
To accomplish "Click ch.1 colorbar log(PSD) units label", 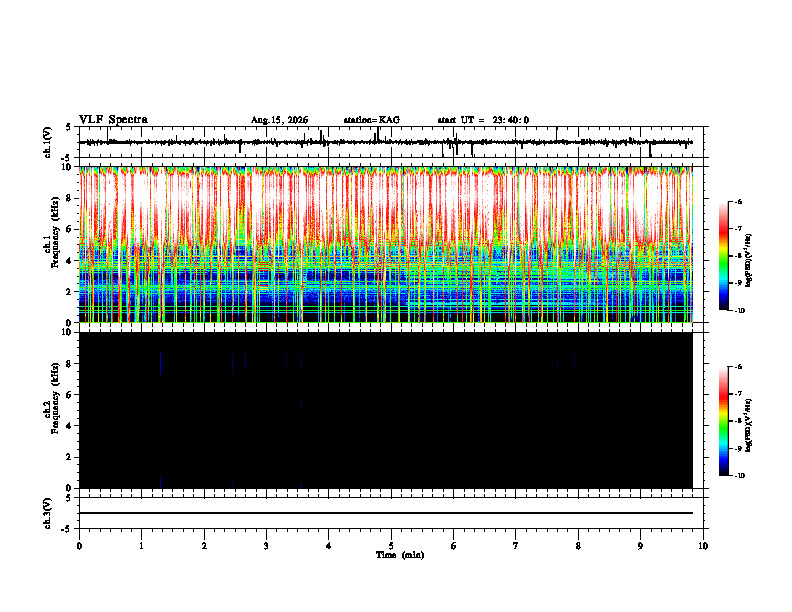I will click(x=749, y=261).
